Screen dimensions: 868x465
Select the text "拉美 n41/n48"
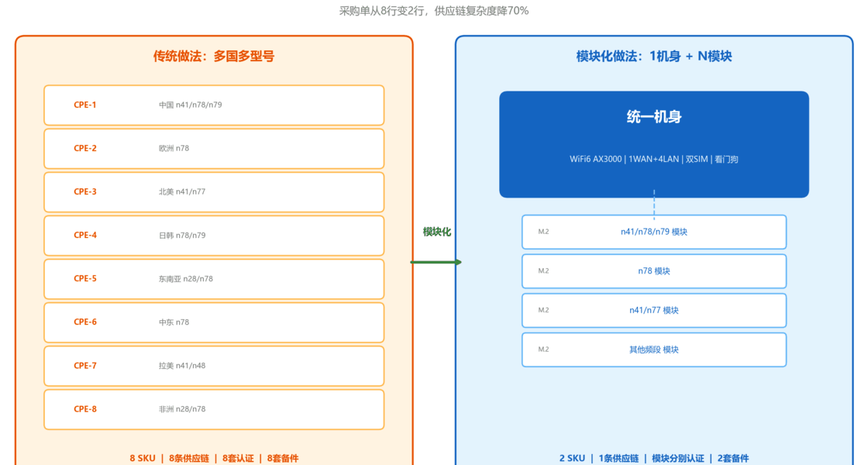point(182,365)
